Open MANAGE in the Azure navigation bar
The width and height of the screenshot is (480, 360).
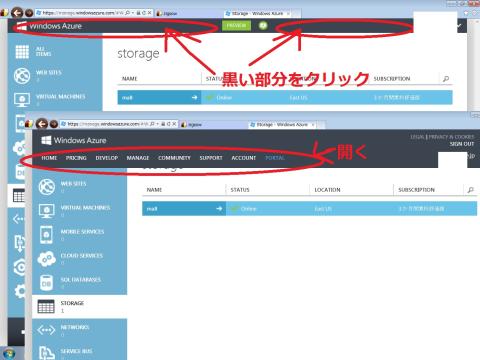138,158
